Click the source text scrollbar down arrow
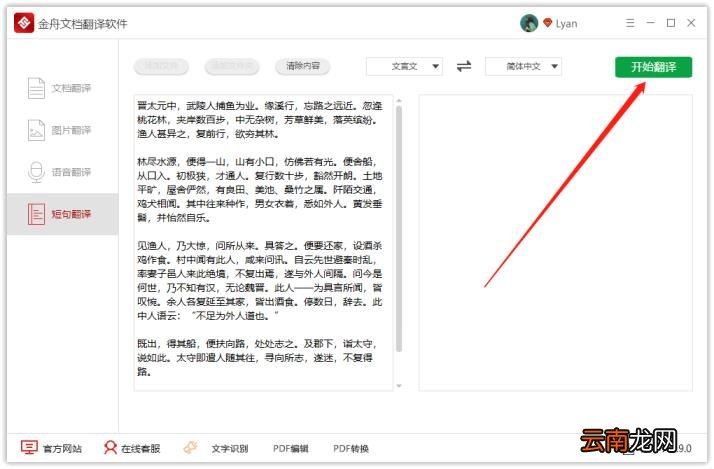The width and height of the screenshot is (714, 469). click(399, 386)
